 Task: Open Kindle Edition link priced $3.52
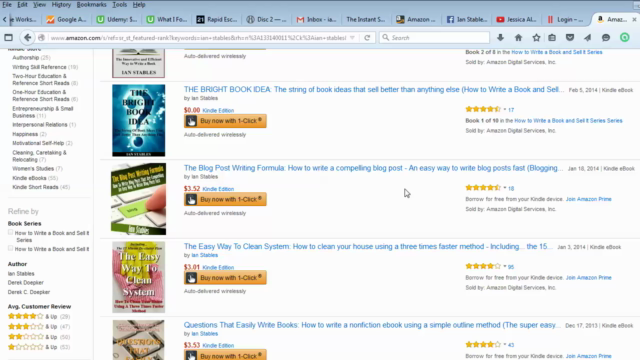coord(218,189)
